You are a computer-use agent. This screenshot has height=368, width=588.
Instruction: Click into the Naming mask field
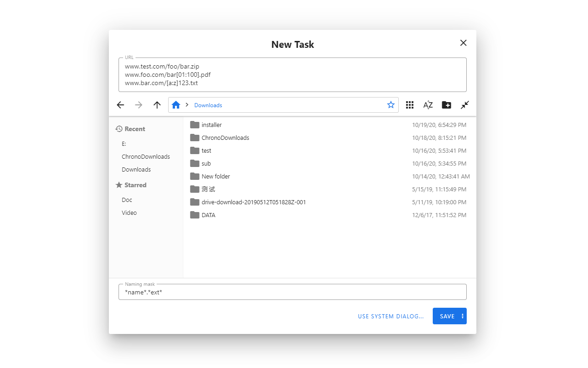(x=292, y=292)
